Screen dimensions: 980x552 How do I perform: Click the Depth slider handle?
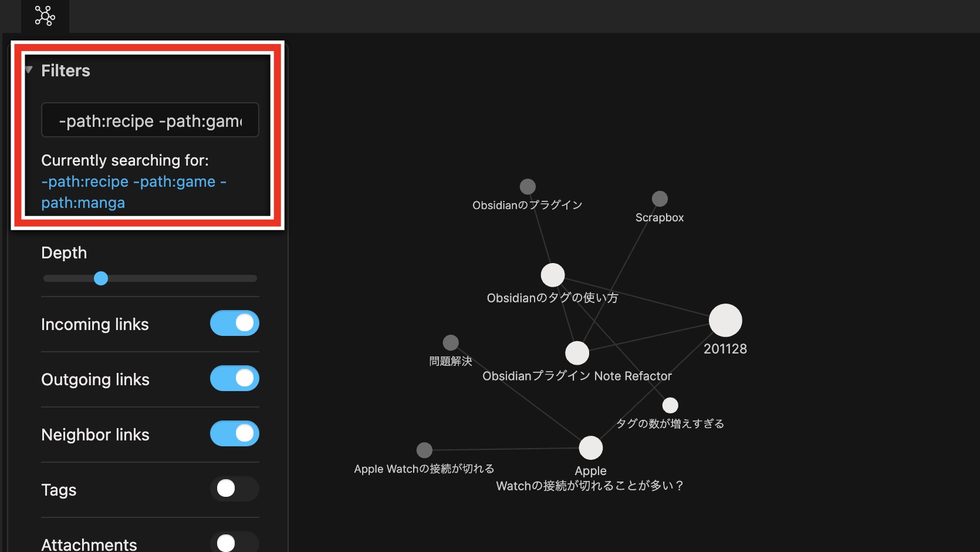(101, 278)
